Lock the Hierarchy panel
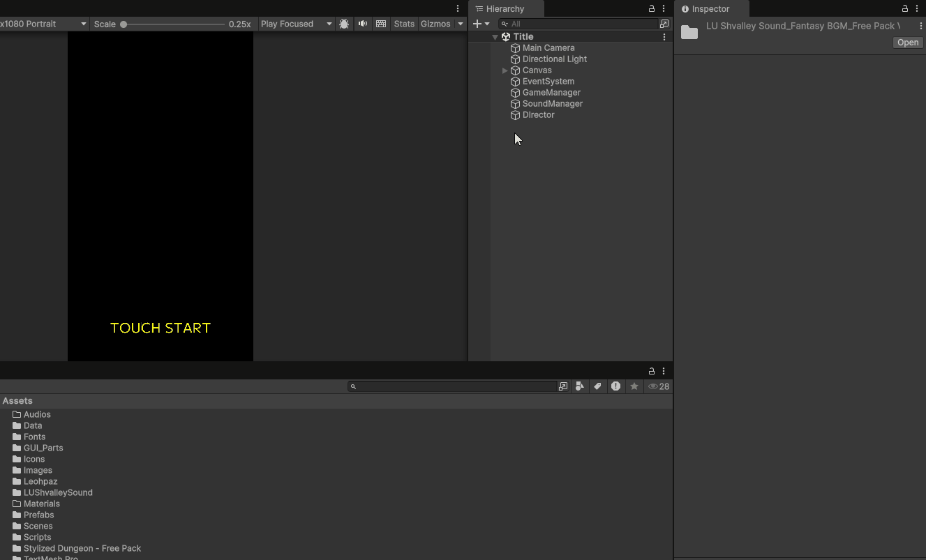This screenshot has width=926, height=560. pos(652,9)
